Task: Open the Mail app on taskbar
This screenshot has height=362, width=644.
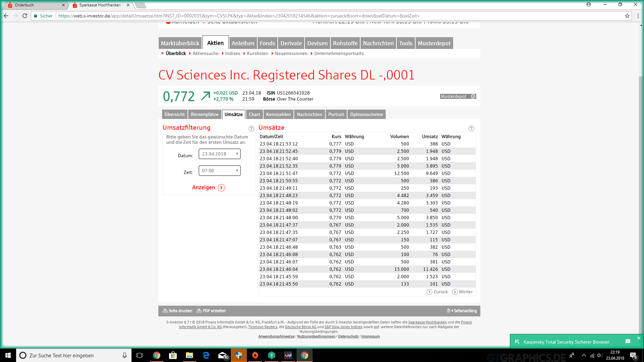Action: tap(223, 355)
